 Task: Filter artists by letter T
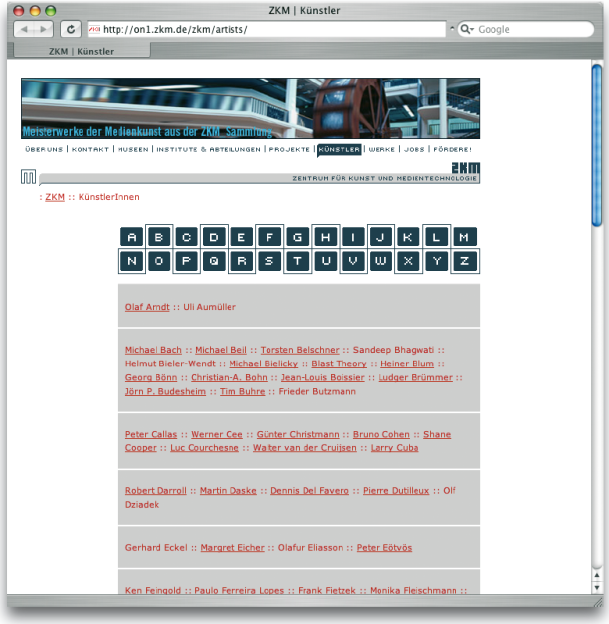(297, 261)
